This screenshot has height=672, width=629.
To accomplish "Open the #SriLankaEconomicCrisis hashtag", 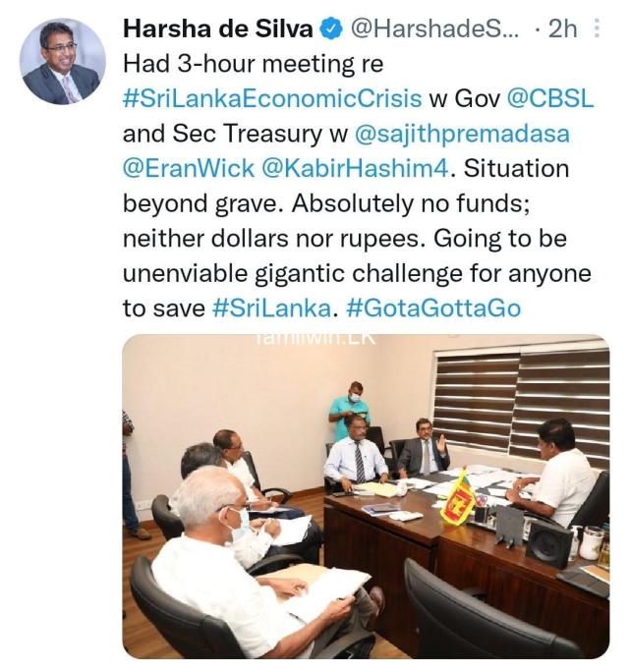I will point(272,98).
